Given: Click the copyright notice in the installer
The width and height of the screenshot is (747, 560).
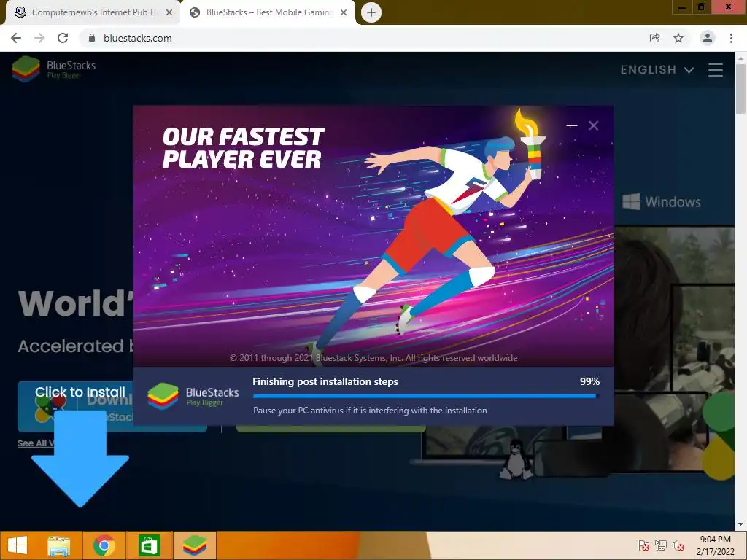Looking at the screenshot, I should pos(373,357).
